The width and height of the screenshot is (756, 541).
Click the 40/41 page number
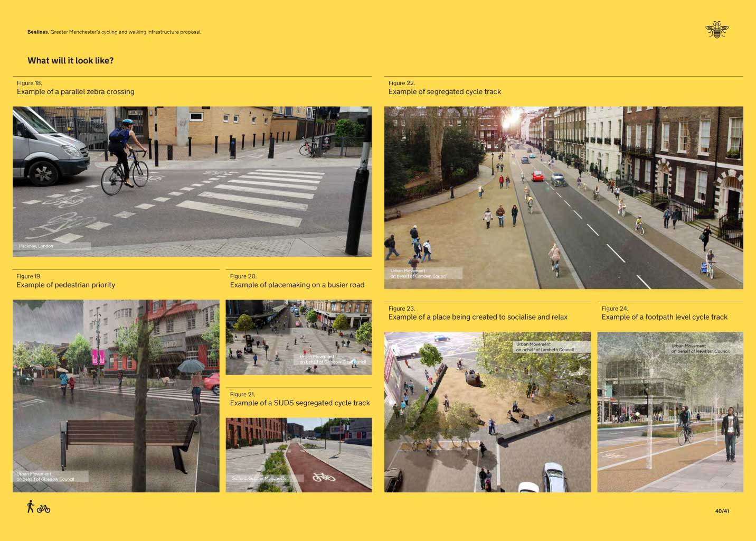click(x=722, y=511)
